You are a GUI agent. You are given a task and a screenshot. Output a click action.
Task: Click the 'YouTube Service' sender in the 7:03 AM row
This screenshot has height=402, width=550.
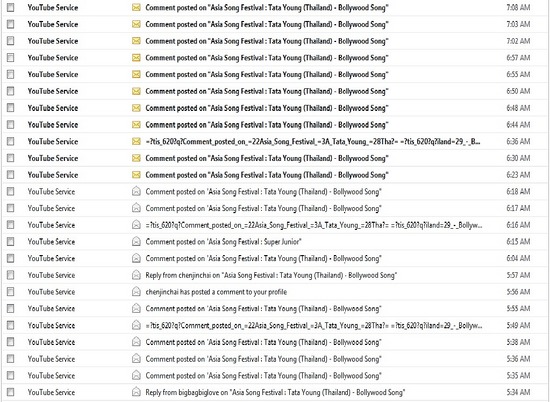tap(53, 24)
